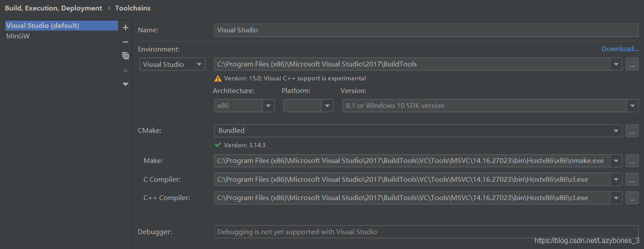Click the Debugger field

click(426, 232)
